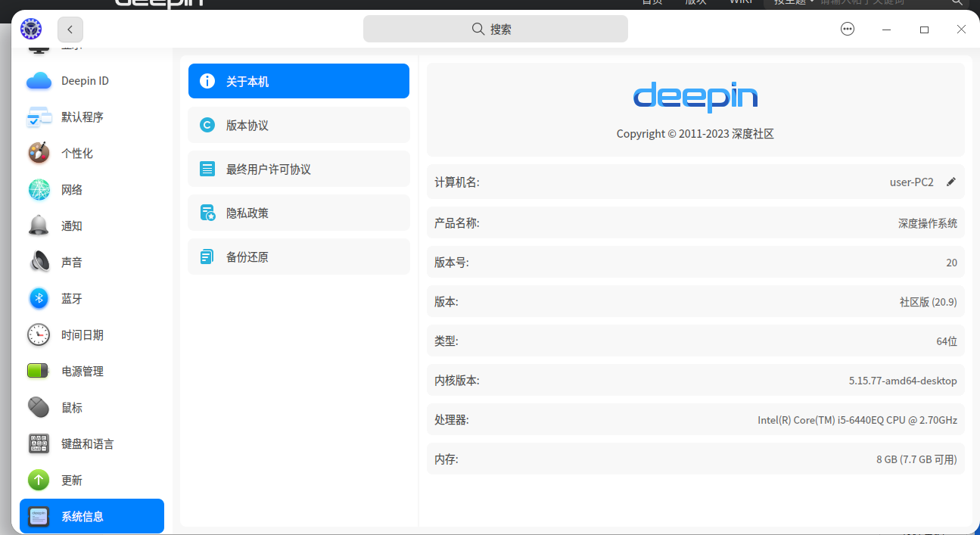Click the Intel(R) Core(TM) i5-6440EQ processor text
The height and width of the screenshot is (535, 980).
coord(857,420)
